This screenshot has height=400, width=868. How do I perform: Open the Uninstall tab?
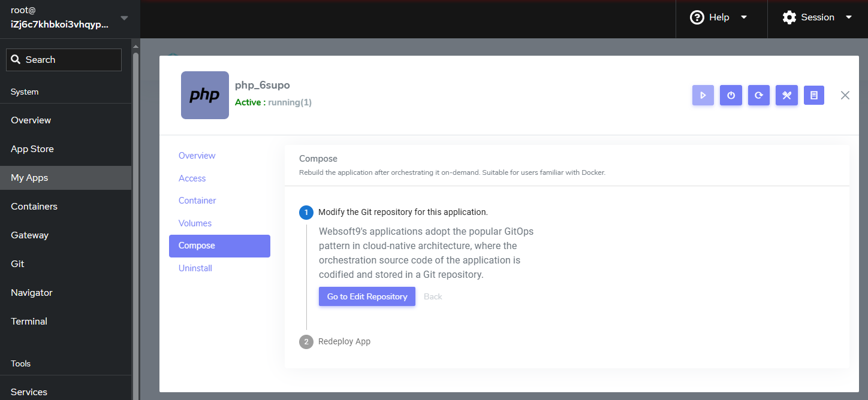click(x=195, y=268)
